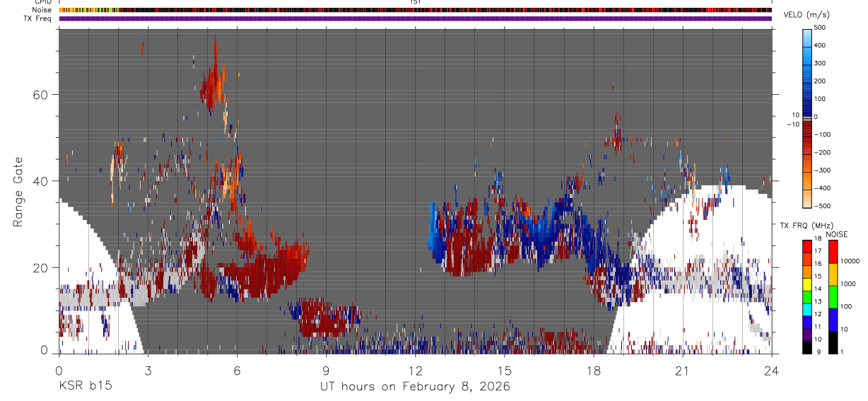Select the orange NOISE swatch between 10000 and 1000
The width and height of the screenshot is (868, 401).
click(833, 274)
